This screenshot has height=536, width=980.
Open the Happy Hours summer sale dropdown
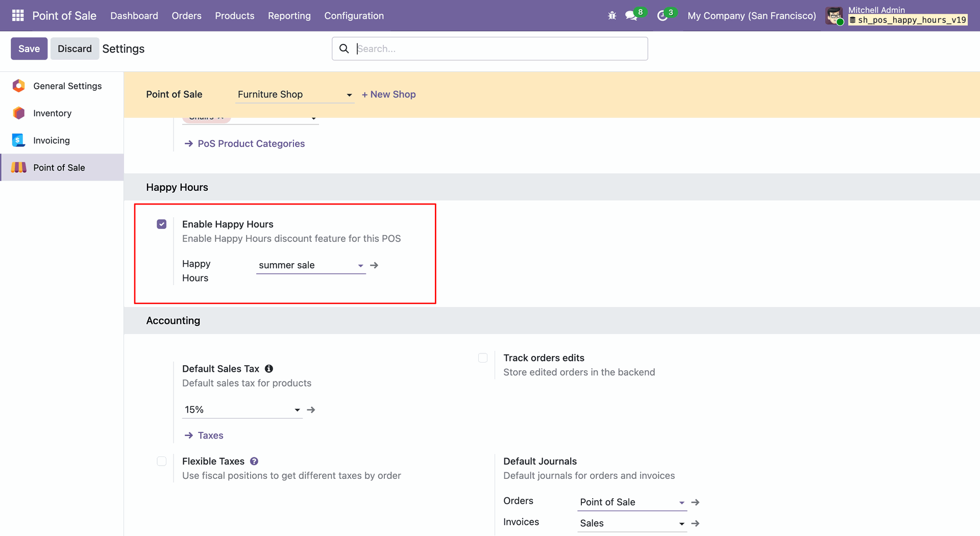[x=310, y=266]
